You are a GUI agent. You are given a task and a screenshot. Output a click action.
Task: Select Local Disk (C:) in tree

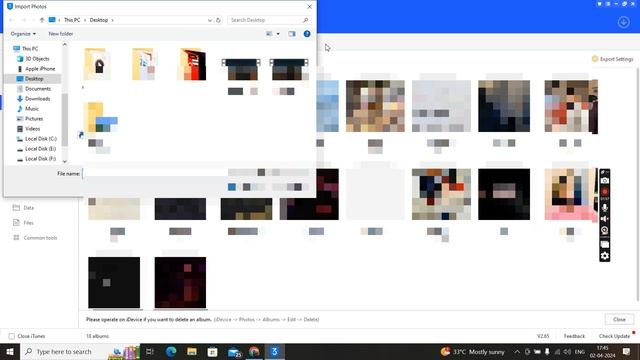pos(40,139)
